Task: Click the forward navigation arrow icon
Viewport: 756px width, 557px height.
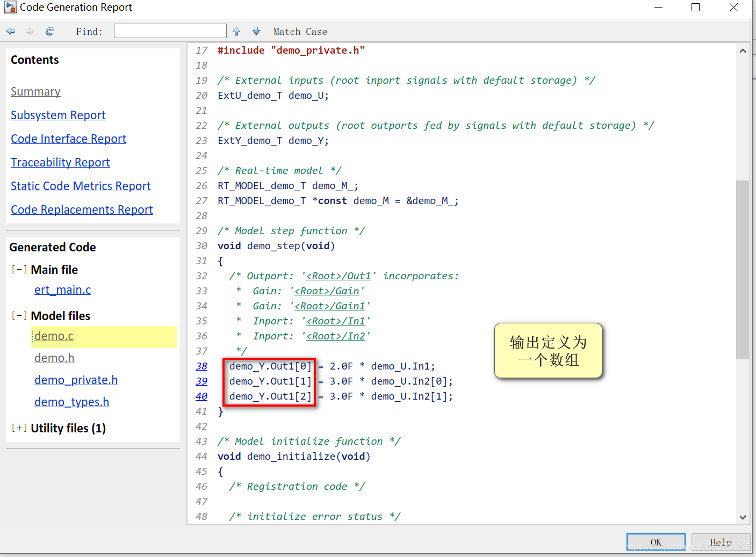Action: click(x=30, y=32)
